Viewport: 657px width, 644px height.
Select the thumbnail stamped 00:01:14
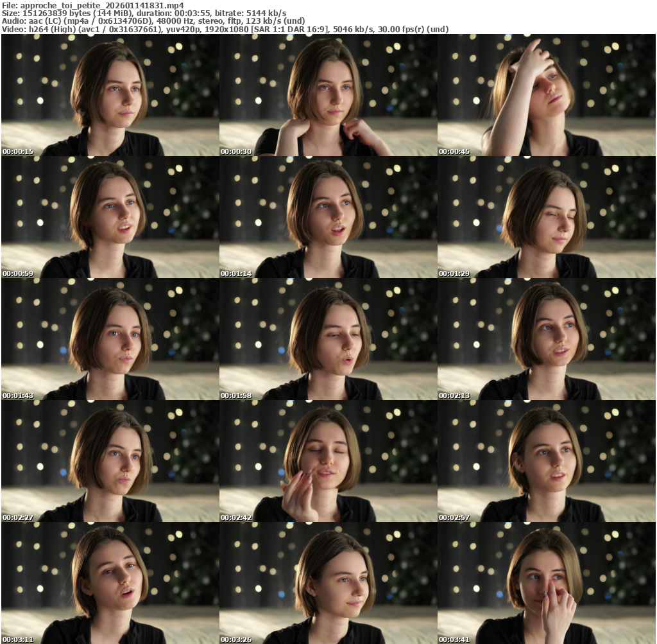click(x=328, y=217)
